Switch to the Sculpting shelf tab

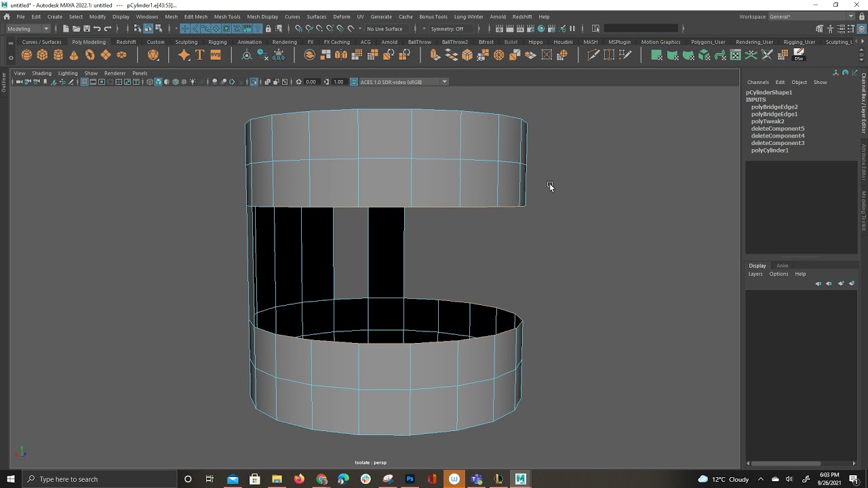click(x=186, y=42)
